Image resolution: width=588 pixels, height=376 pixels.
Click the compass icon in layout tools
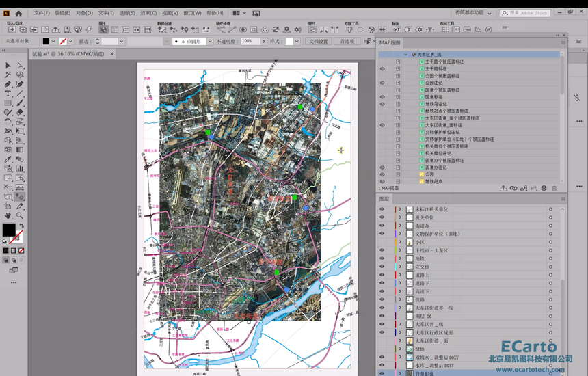pyautogui.click(x=489, y=29)
